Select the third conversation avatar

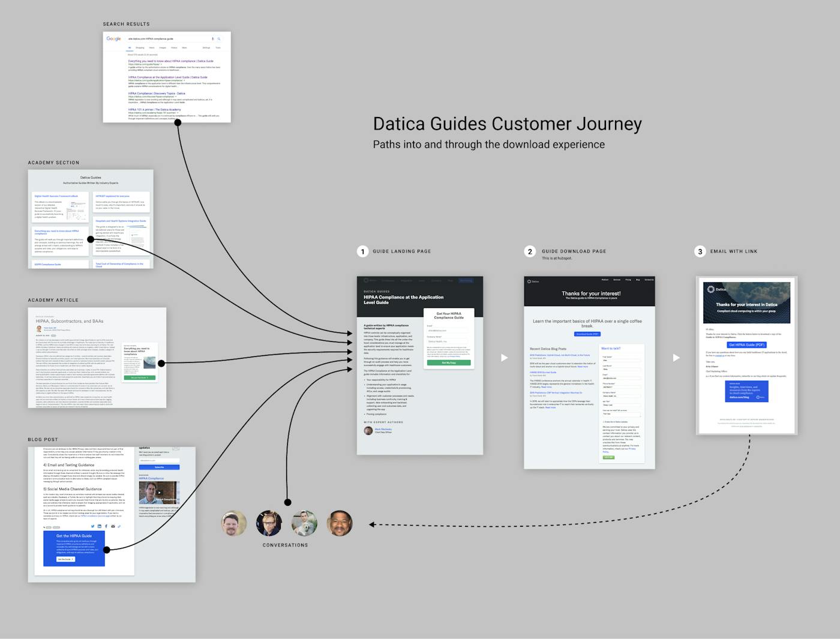click(x=304, y=523)
